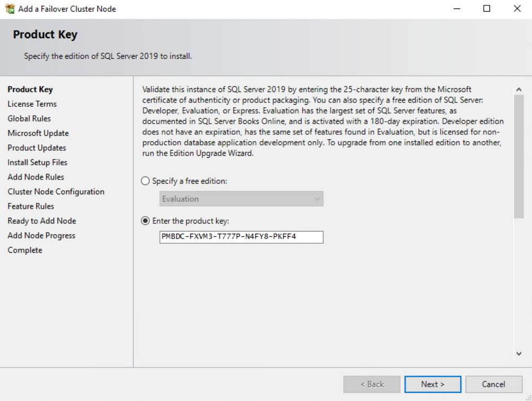Screen dimensions: 532x401
Task: Click the scrollbar down arrow
Action: click(519, 353)
